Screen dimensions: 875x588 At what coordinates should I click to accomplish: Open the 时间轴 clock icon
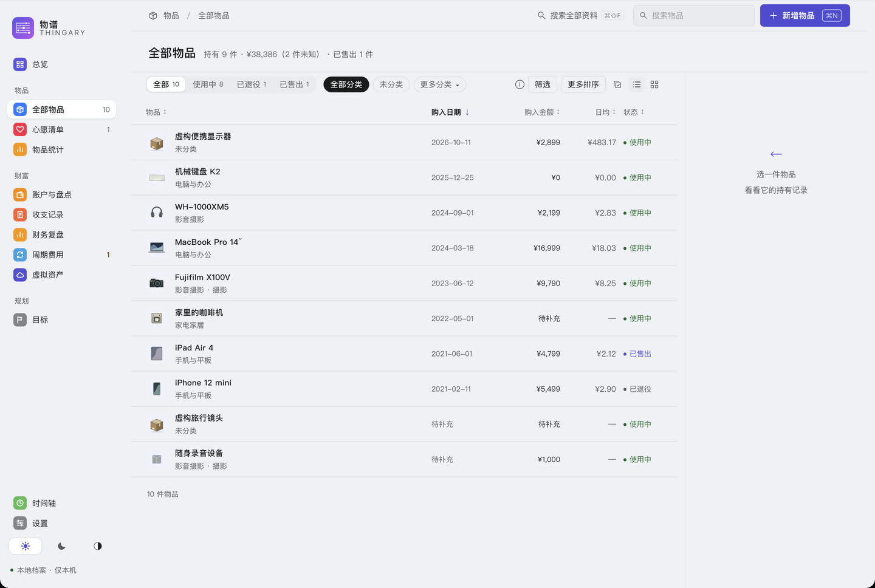coord(20,503)
